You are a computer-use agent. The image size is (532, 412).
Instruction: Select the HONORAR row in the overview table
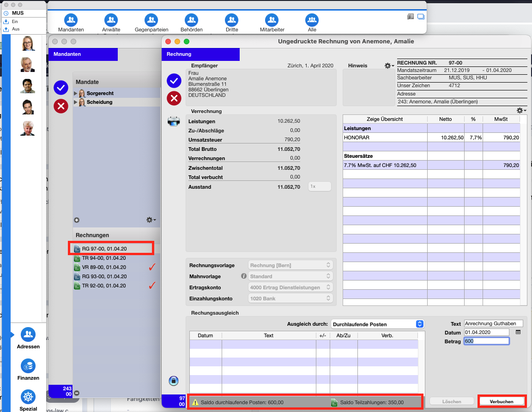tap(431, 137)
